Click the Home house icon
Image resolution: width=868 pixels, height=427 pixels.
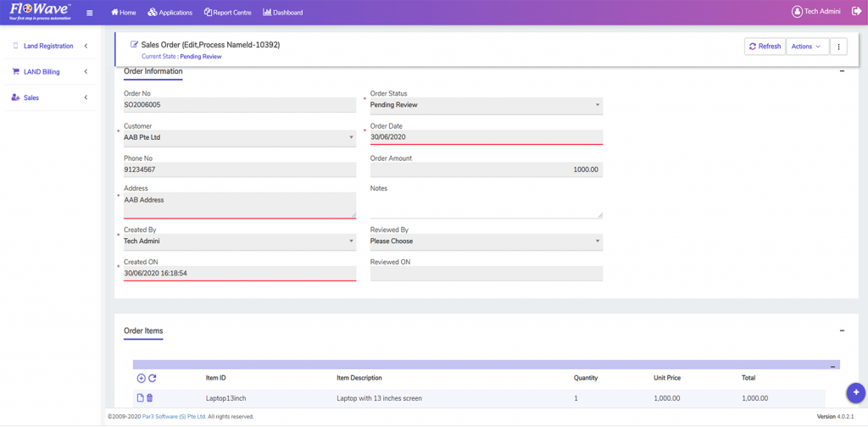point(114,12)
